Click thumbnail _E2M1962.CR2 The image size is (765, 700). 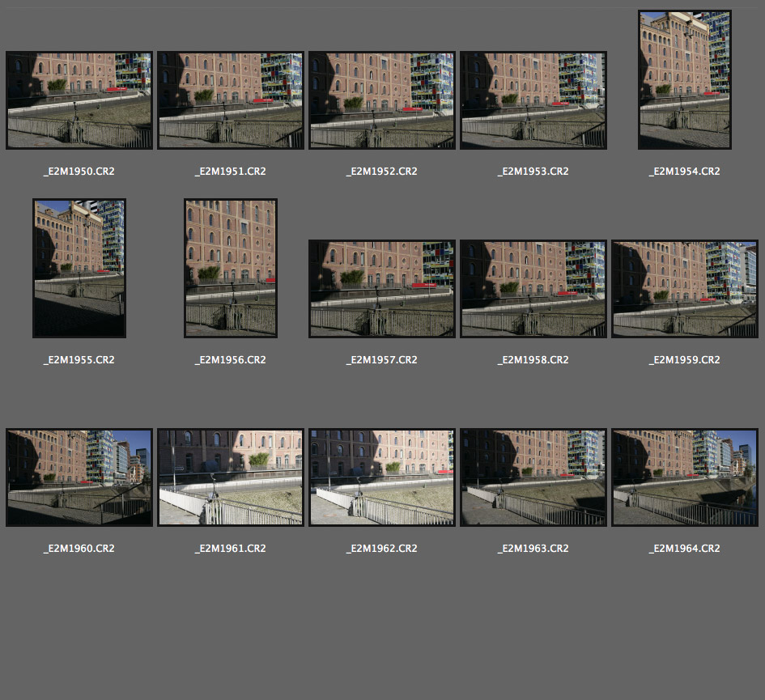(381, 477)
